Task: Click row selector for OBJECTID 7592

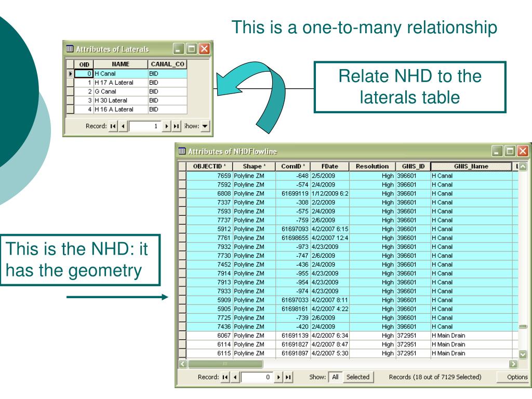Action: tap(182, 184)
